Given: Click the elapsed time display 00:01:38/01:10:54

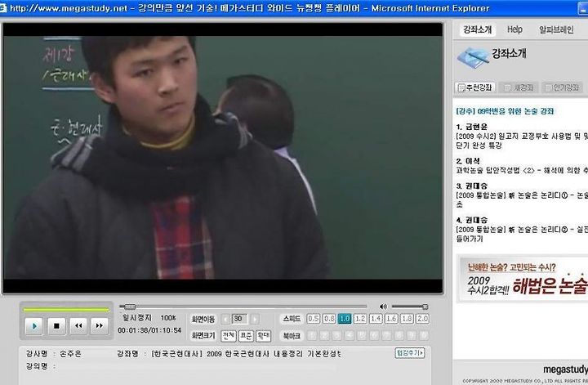Looking at the screenshot, I should [x=149, y=330].
